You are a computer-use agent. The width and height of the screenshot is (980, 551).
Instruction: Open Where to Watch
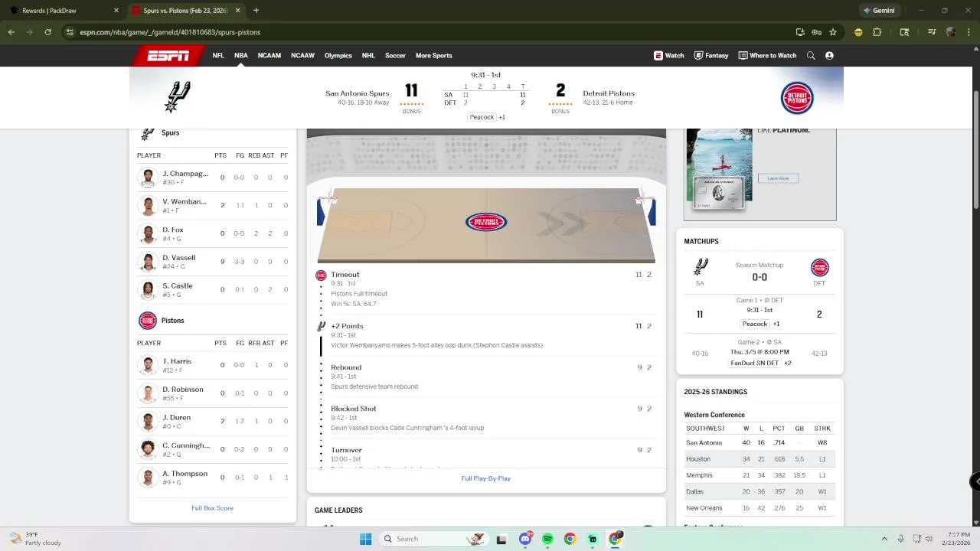pos(767,56)
